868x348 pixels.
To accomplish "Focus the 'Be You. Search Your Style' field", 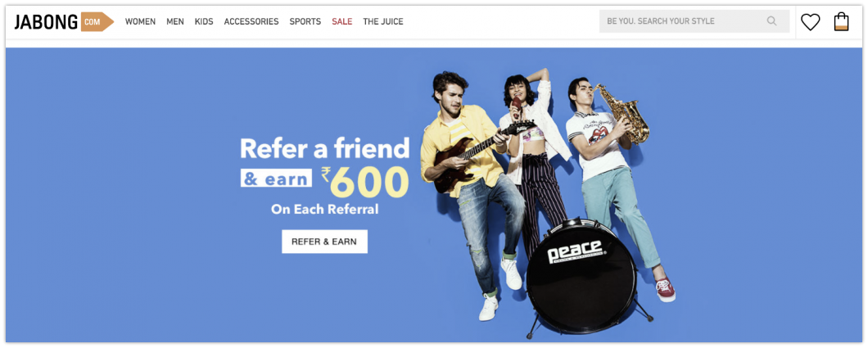I will [694, 21].
